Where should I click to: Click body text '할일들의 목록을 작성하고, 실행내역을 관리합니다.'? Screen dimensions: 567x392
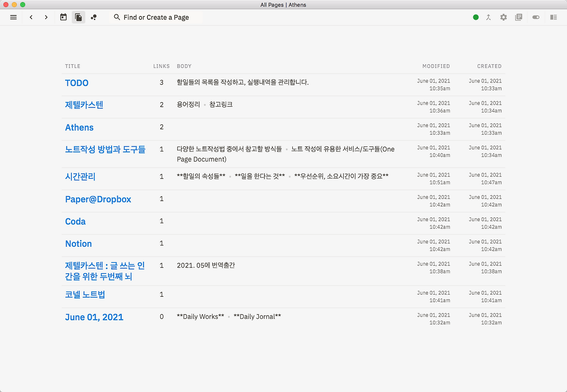(x=243, y=82)
